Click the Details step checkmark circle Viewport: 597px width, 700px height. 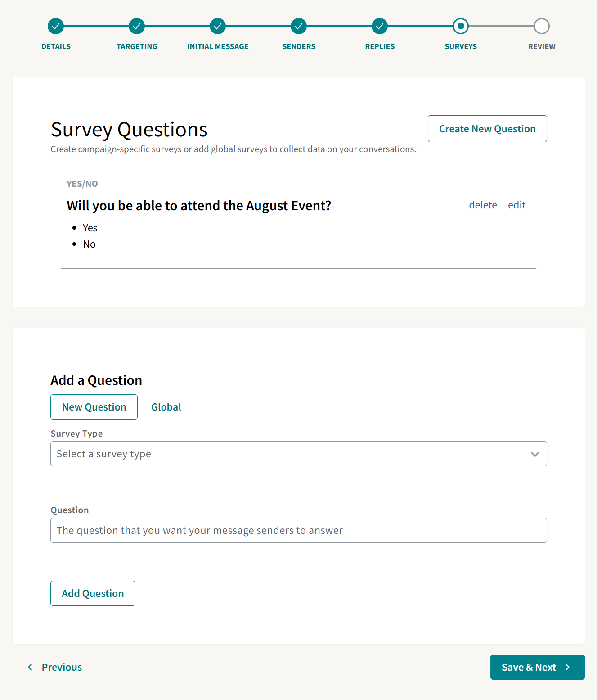56,26
